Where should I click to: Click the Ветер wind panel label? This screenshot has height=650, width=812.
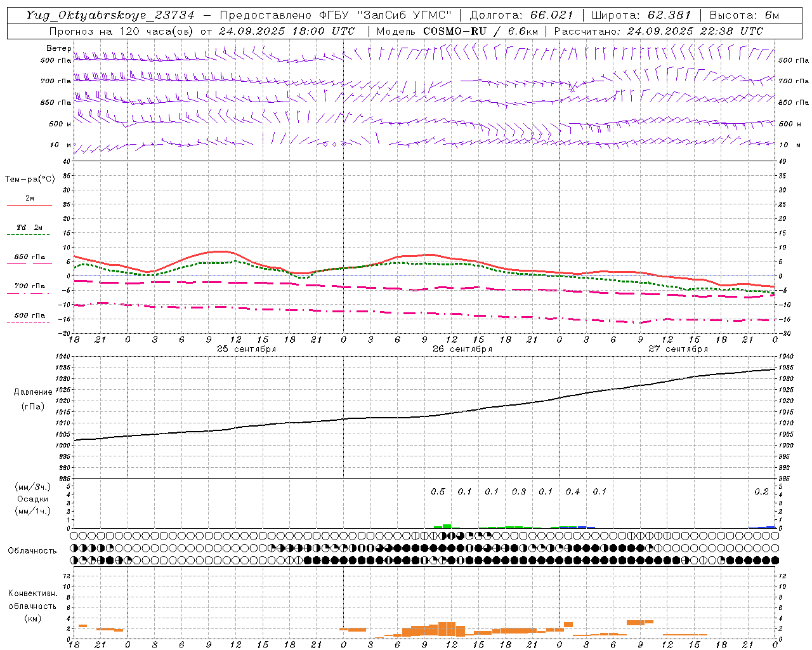click(x=59, y=48)
